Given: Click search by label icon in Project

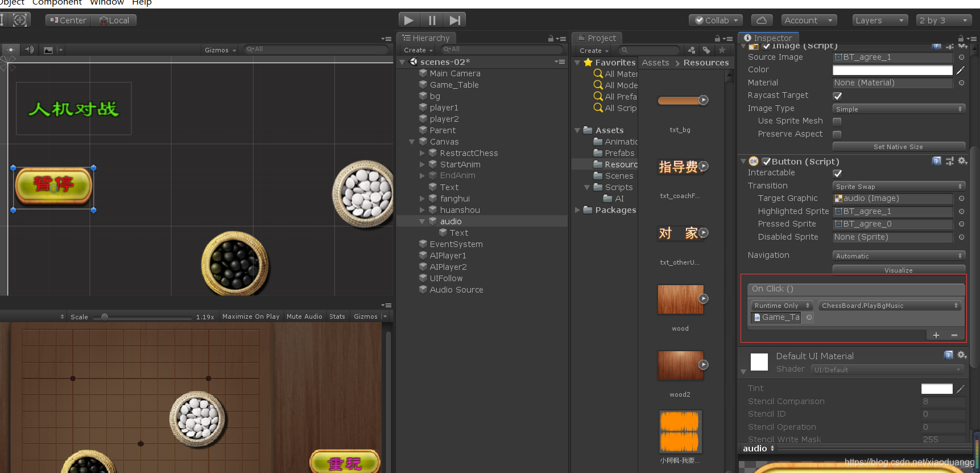Looking at the screenshot, I should [x=706, y=50].
